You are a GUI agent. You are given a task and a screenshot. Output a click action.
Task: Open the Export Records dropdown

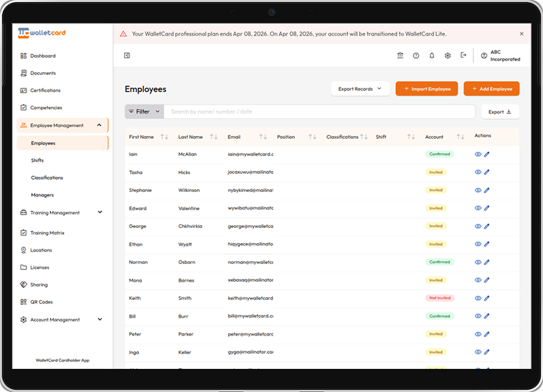click(x=360, y=89)
